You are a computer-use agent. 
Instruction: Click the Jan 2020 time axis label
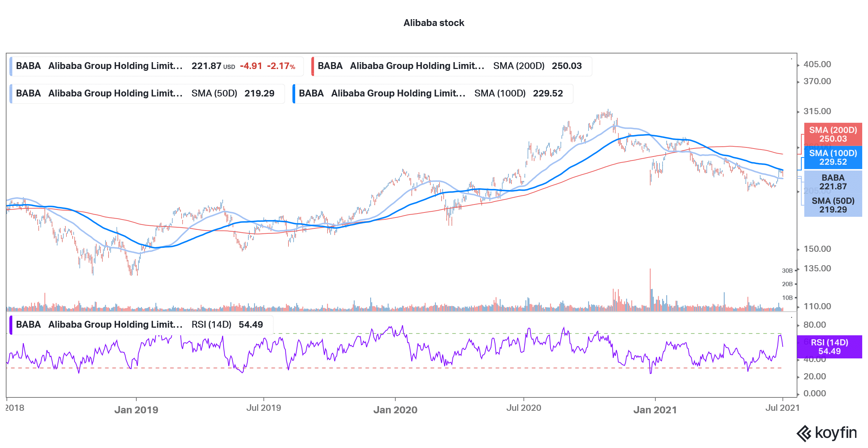tap(395, 410)
